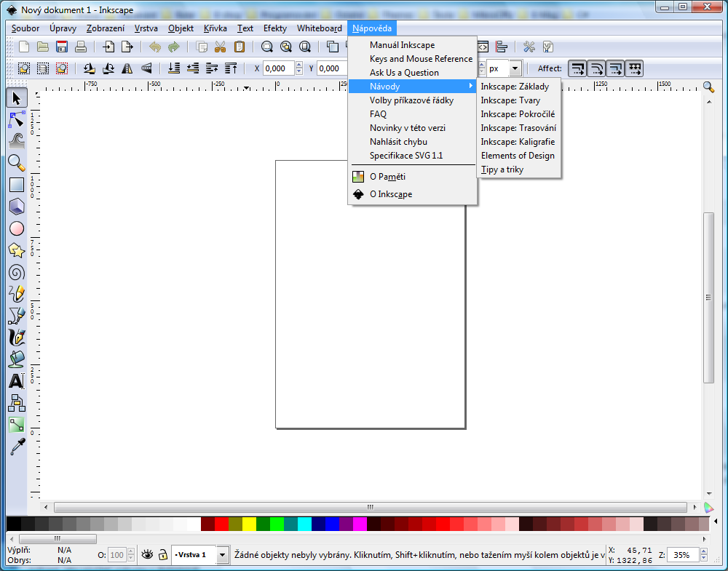Click the horizontal canvas scrollbar
This screenshot has height=571, width=728.
click(370, 507)
